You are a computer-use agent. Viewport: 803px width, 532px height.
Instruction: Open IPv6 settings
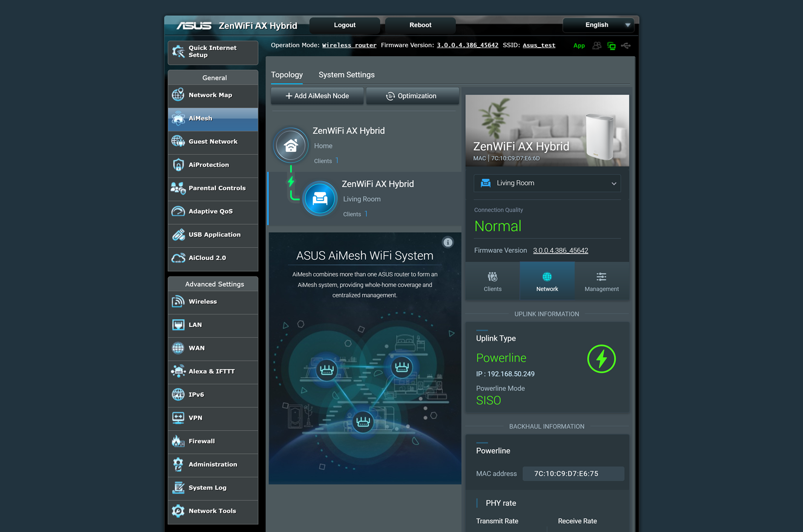point(213,395)
